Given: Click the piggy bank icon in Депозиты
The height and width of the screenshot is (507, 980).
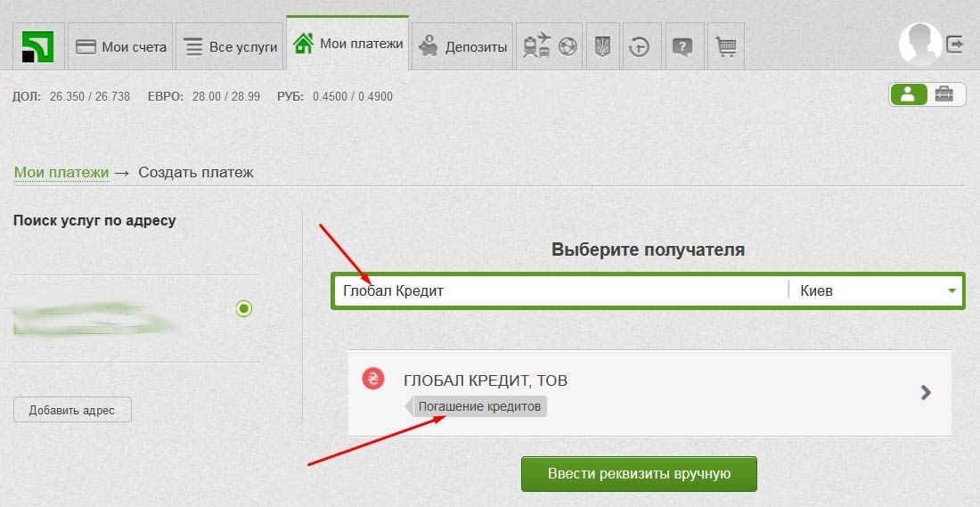Looking at the screenshot, I should tap(429, 45).
